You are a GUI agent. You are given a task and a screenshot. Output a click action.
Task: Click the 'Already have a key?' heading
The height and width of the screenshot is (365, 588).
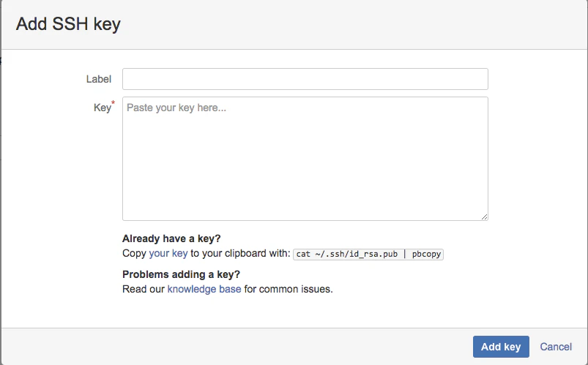point(171,238)
